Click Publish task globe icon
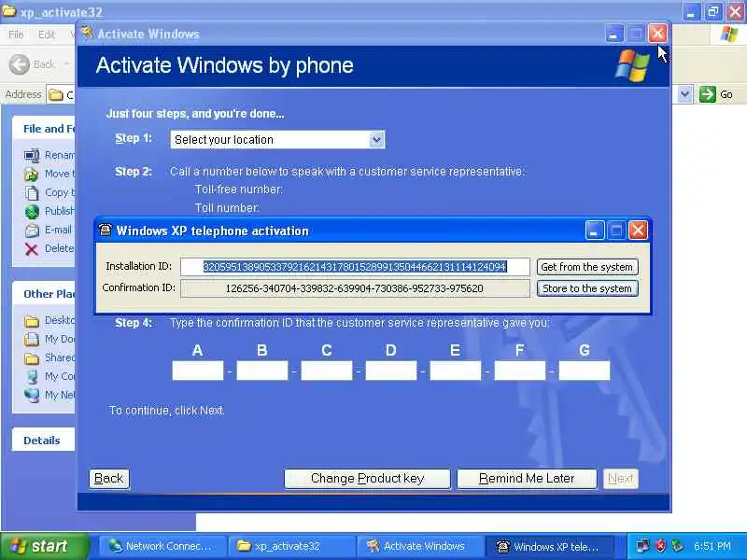The image size is (747, 560). [x=32, y=212]
